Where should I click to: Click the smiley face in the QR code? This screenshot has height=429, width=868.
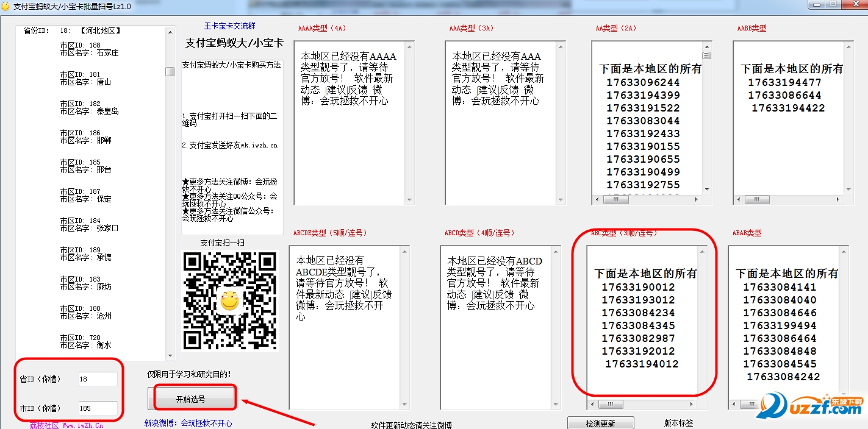[x=229, y=300]
